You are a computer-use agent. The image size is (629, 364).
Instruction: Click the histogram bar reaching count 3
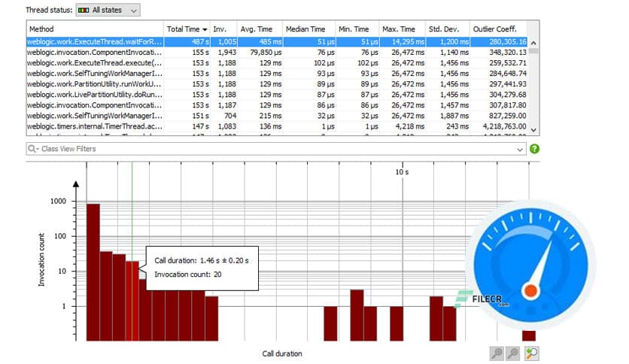[x=357, y=315]
